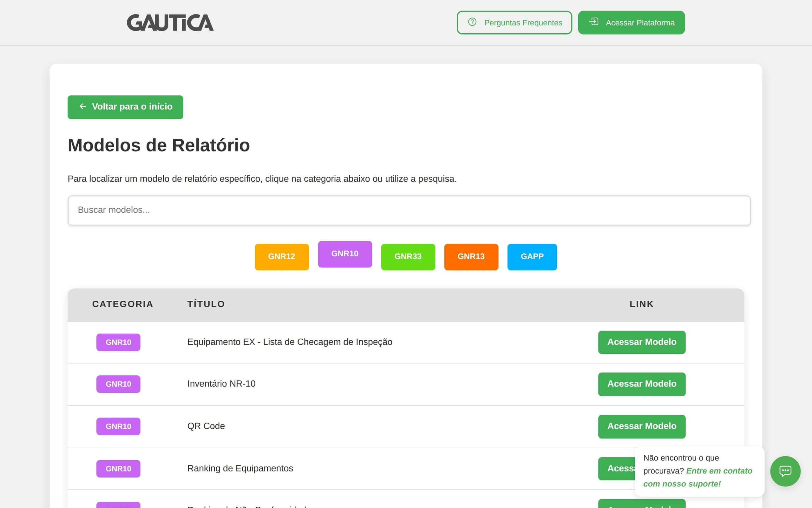Click GNR10 badge in QR Code row

tap(118, 426)
